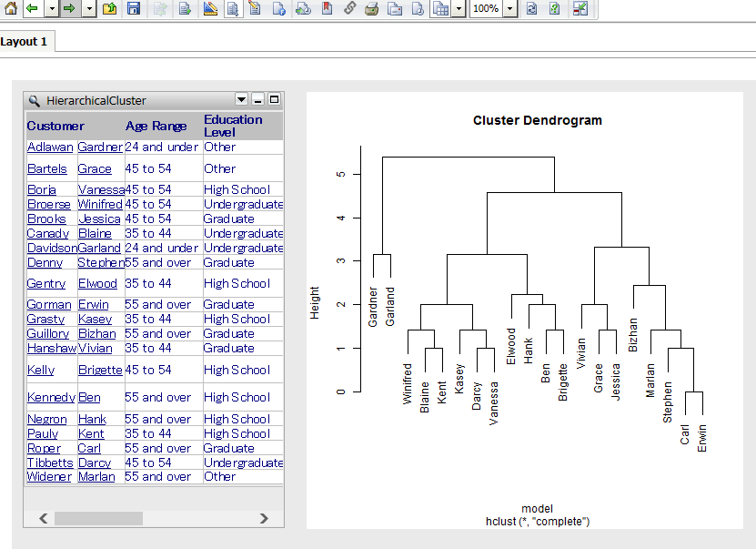Open the HierarchicalCluster panel menu arrow
Image resolution: width=756 pixels, height=549 pixels.
[241, 99]
